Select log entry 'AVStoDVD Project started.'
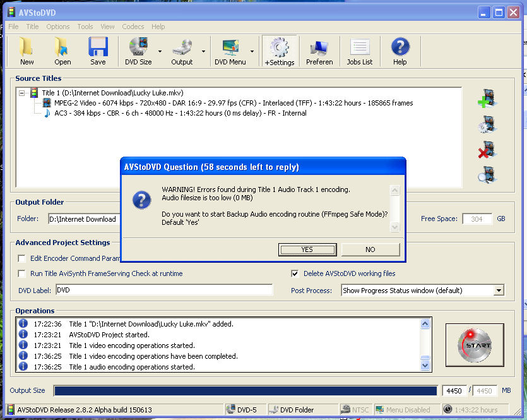The height and width of the screenshot is (420, 527). coord(109,335)
